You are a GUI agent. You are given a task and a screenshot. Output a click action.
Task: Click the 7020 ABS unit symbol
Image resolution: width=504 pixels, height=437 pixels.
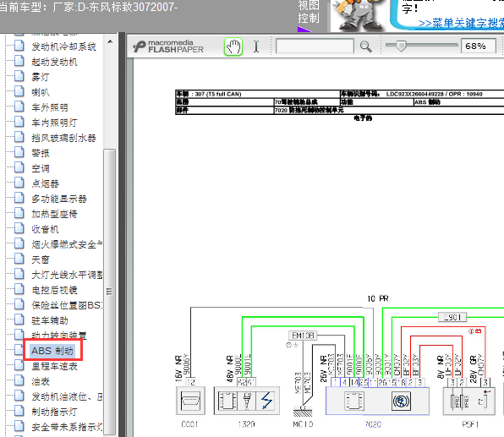point(377,401)
